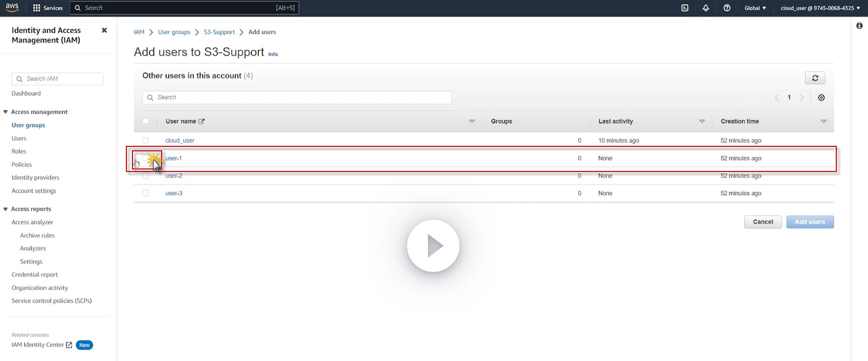Collapse the Access management section

(x=6, y=112)
